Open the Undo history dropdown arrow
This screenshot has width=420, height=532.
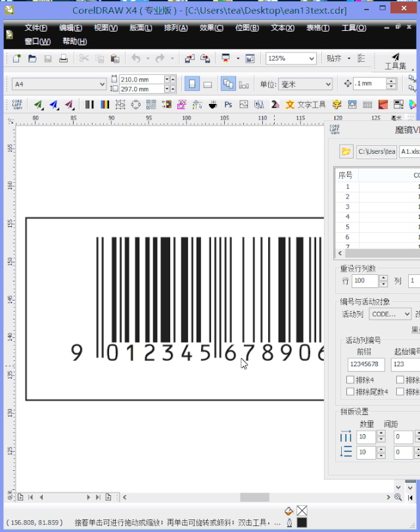click(148, 59)
